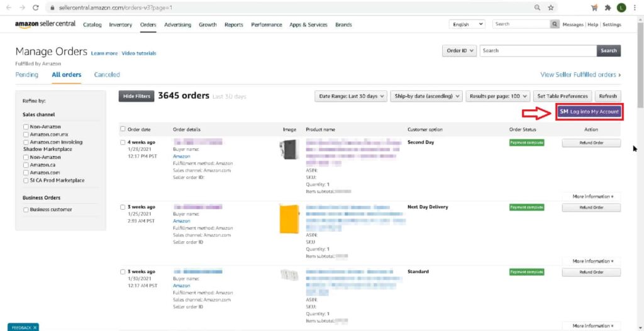Open the Results per page: 100 dropdown
The image size is (644, 331).
(x=498, y=96)
